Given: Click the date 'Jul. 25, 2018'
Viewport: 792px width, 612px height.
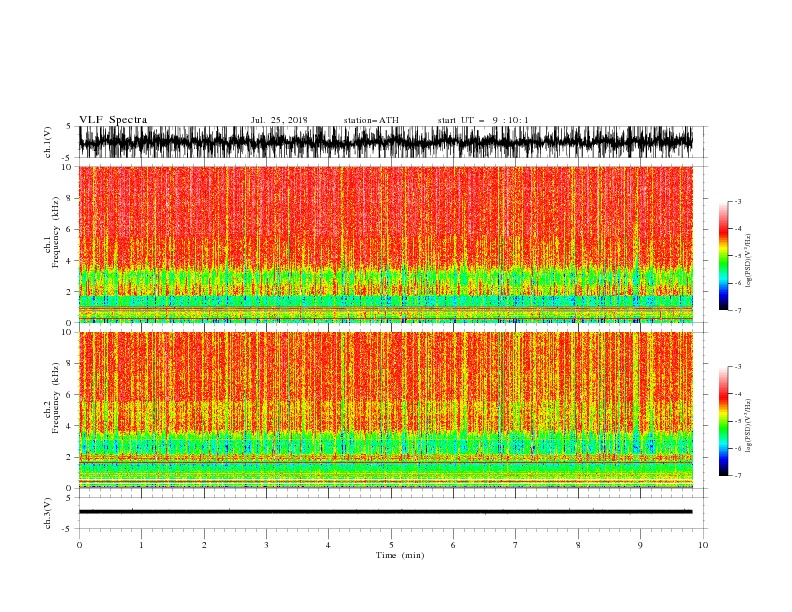Looking at the screenshot, I should point(279,120).
